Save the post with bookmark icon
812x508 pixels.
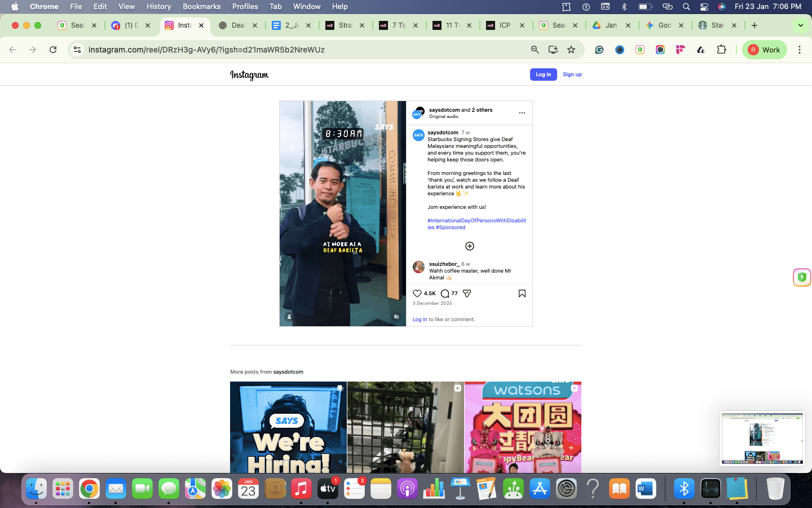[x=522, y=294]
